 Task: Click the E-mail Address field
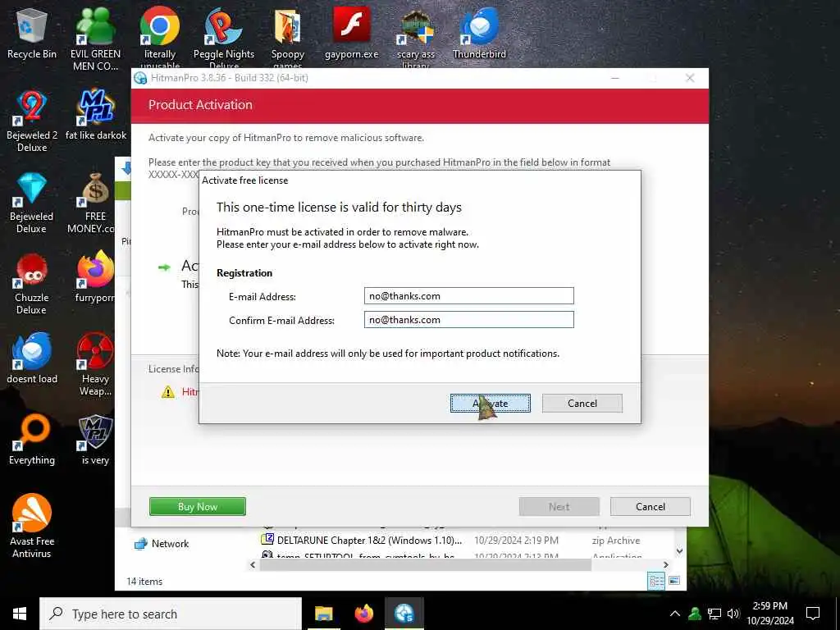(x=468, y=295)
